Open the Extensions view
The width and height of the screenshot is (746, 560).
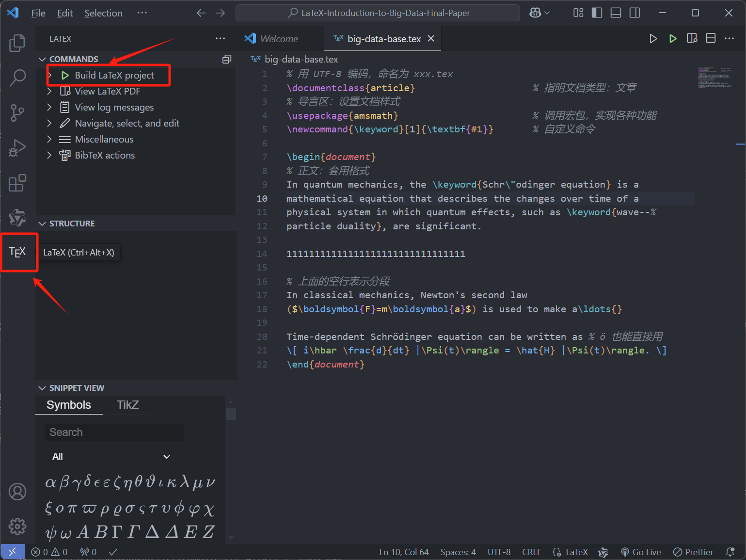click(x=17, y=183)
